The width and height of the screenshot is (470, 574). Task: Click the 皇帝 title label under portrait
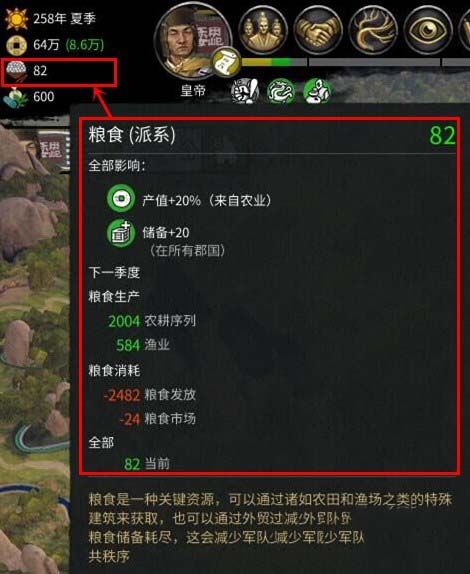[x=193, y=90]
